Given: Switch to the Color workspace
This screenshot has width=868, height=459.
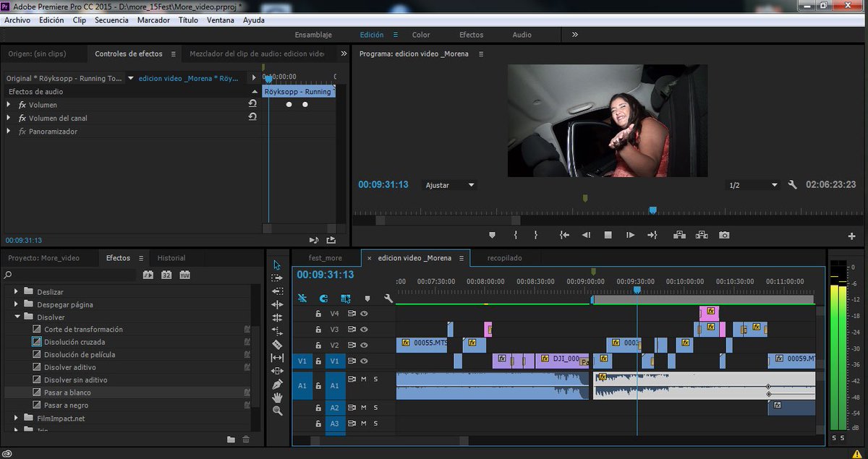Looking at the screenshot, I should (x=421, y=34).
